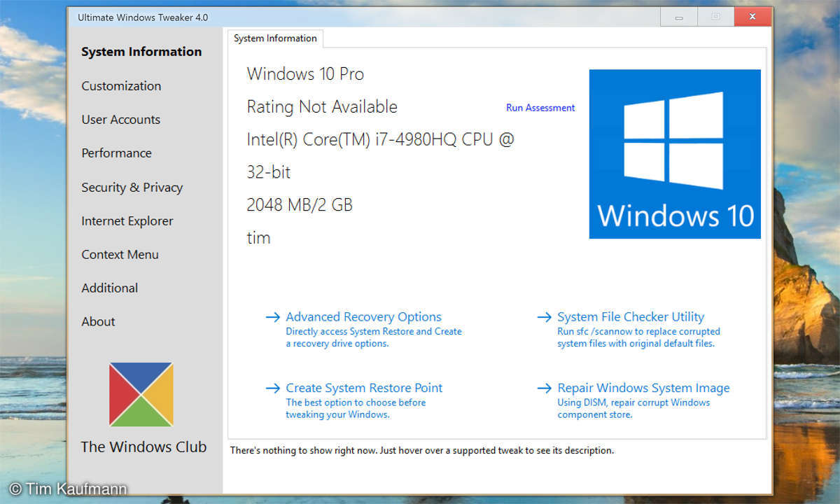The width and height of the screenshot is (840, 504).
Task: Click the Windows 10 Pro text
Action: [305, 74]
